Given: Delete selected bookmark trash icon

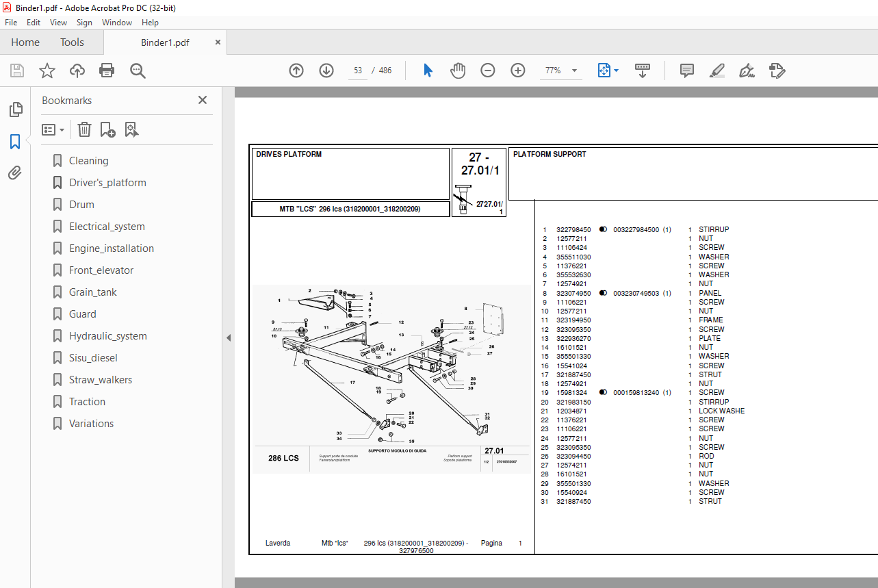Looking at the screenshot, I should 84,129.
